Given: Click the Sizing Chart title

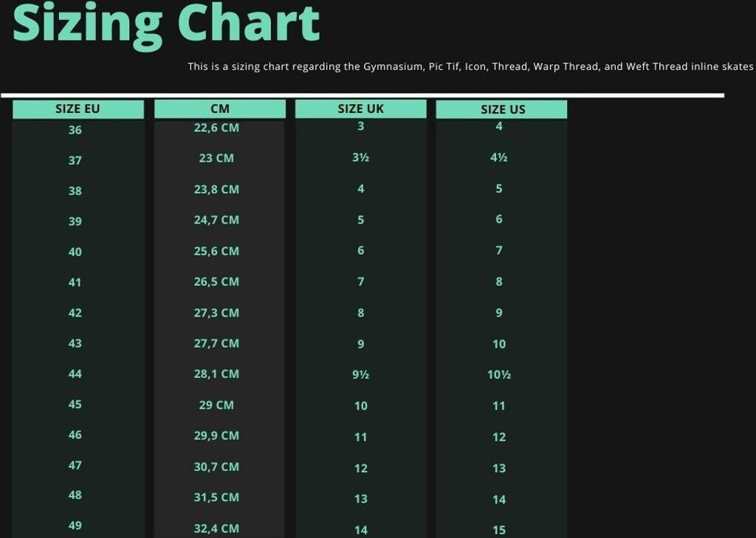Looking at the screenshot, I should click(167, 24).
